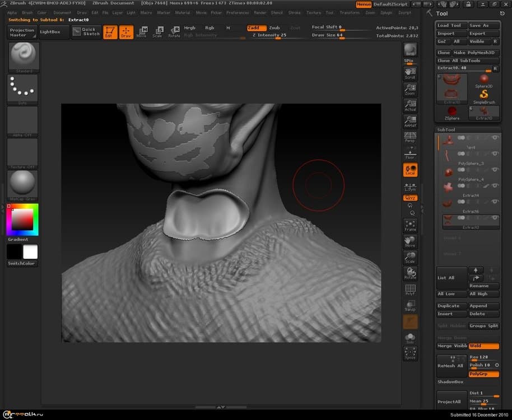
Task: Toggle the Local symmetry button
Action: click(410, 170)
